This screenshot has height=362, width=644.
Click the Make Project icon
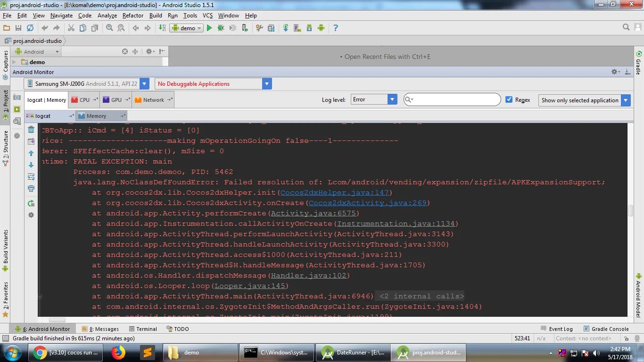(162, 28)
